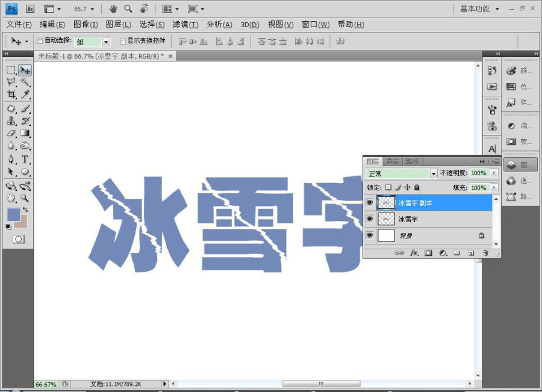
Task: Select the Horizontal Type tool
Action: pyautogui.click(x=25, y=160)
